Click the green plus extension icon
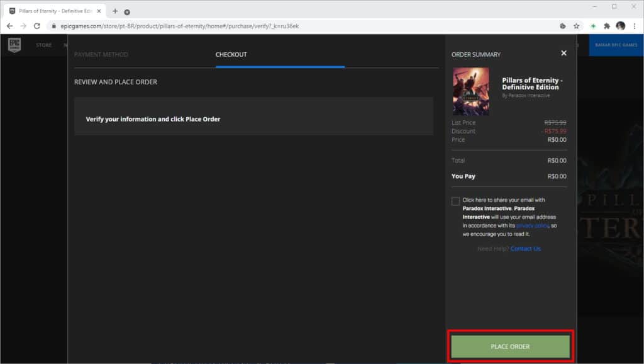 click(x=593, y=26)
